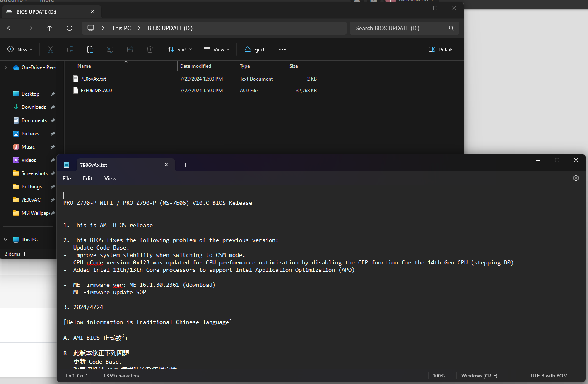Screen dimensions: 588x384
Task: Click UTF-8 with BOM encoding indicator
Action: click(x=549, y=376)
